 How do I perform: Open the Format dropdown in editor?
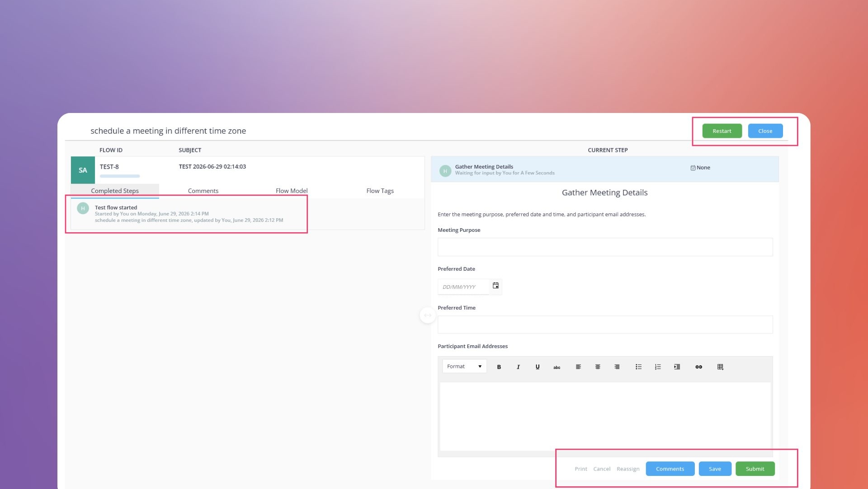(x=464, y=367)
